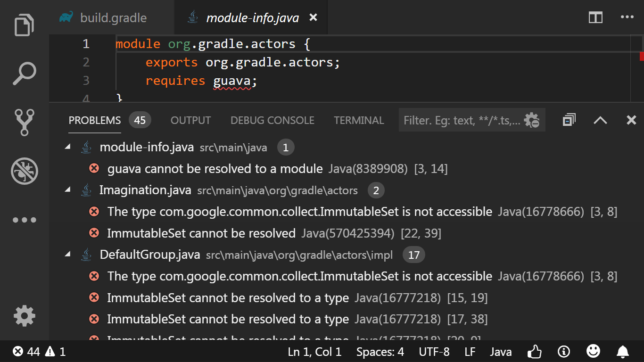The width and height of the screenshot is (644, 362).
Task: Select the Source Control icon
Action: pos(23,122)
